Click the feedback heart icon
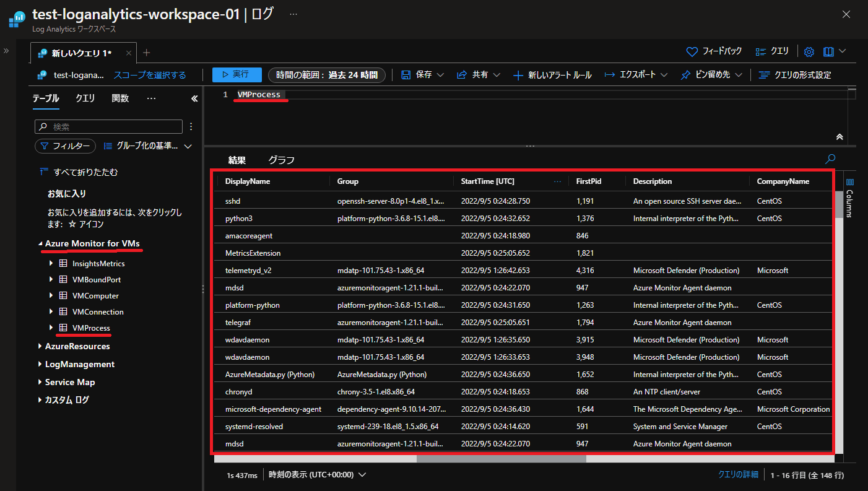 [x=692, y=51]
